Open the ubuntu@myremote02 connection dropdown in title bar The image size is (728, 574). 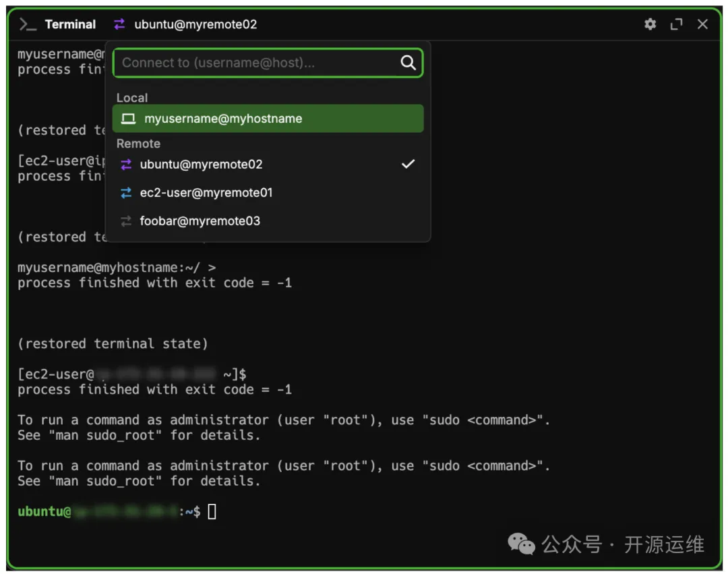pyautogui.click(x=195, y=24)
